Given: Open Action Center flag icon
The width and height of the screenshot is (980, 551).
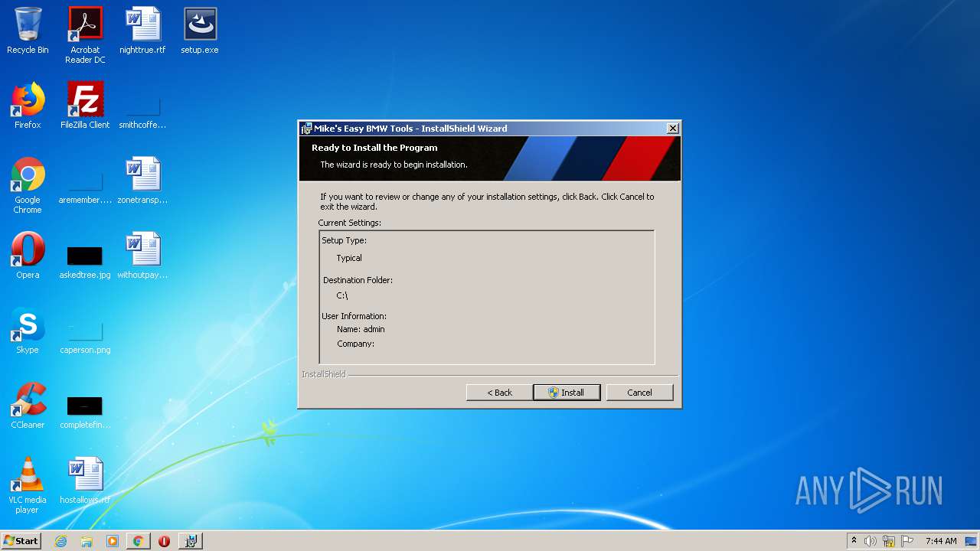Looking at the screenshot, I should (x=907, y=541).
